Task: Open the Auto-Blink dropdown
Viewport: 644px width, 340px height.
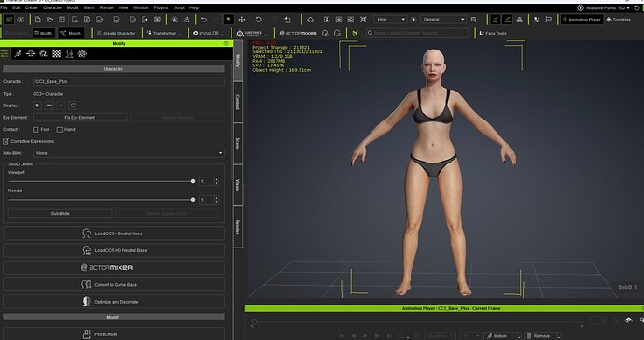Action: click(x=129, y=153)
